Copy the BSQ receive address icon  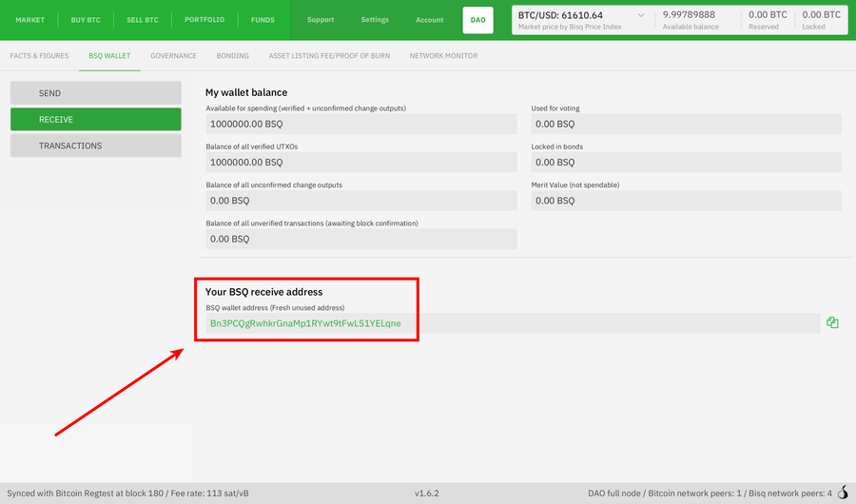832,323
